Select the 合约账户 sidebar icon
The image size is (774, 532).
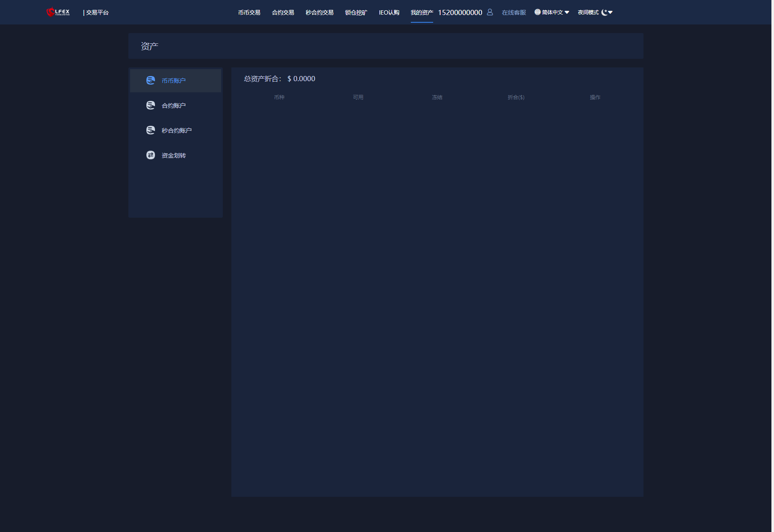click(x=151, y=105)
